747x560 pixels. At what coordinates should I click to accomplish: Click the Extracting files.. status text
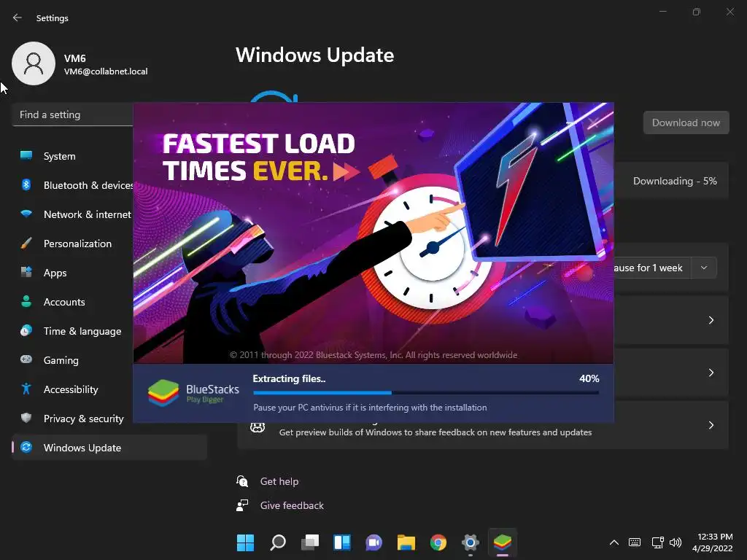(289, 379)
